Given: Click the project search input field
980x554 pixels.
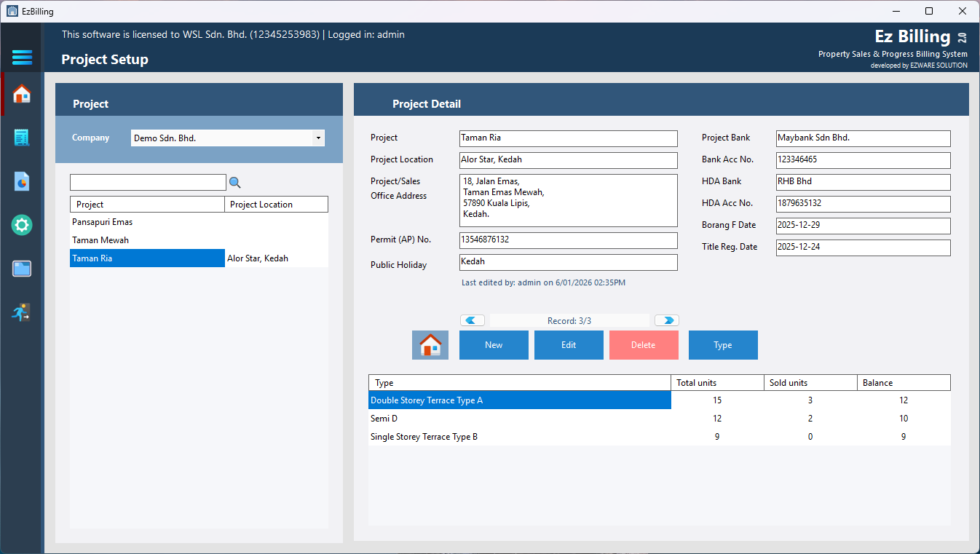Looking at the screenshot, I should (x=148, y=183).
